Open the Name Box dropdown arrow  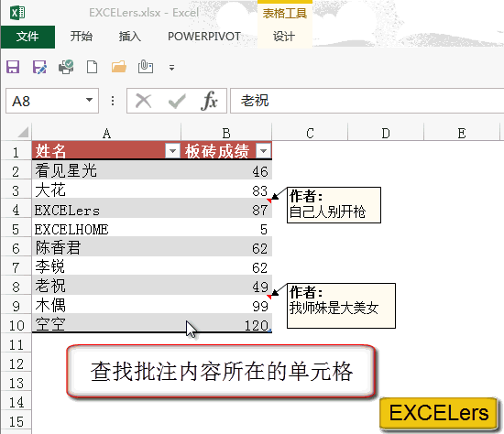pyautogui.click(x=90, y=100)
